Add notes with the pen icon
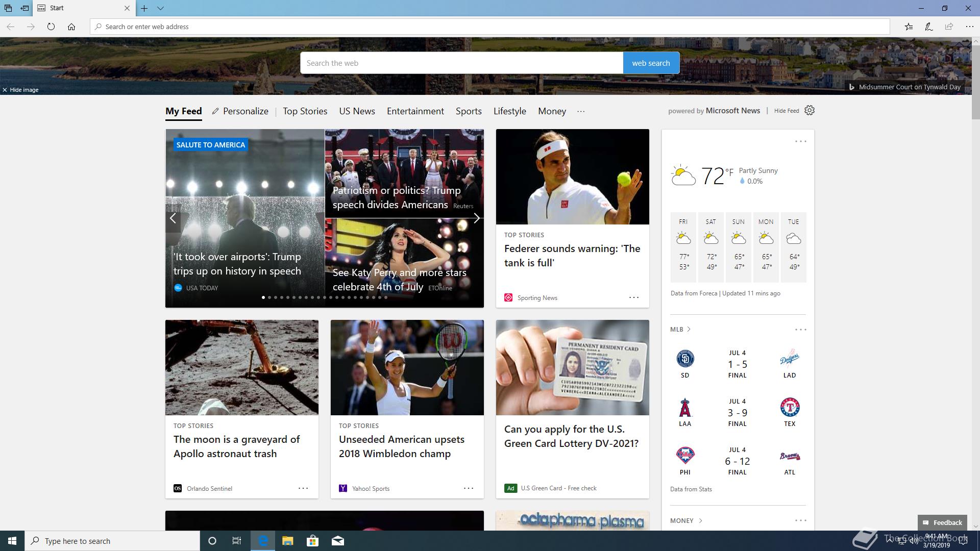 point(929,27)
